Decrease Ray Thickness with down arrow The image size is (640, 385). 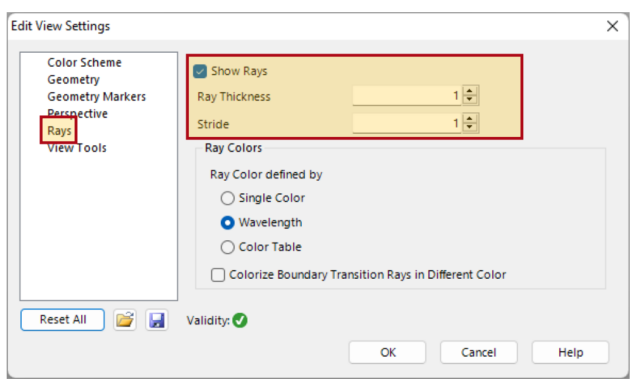(x=469, y=100)
